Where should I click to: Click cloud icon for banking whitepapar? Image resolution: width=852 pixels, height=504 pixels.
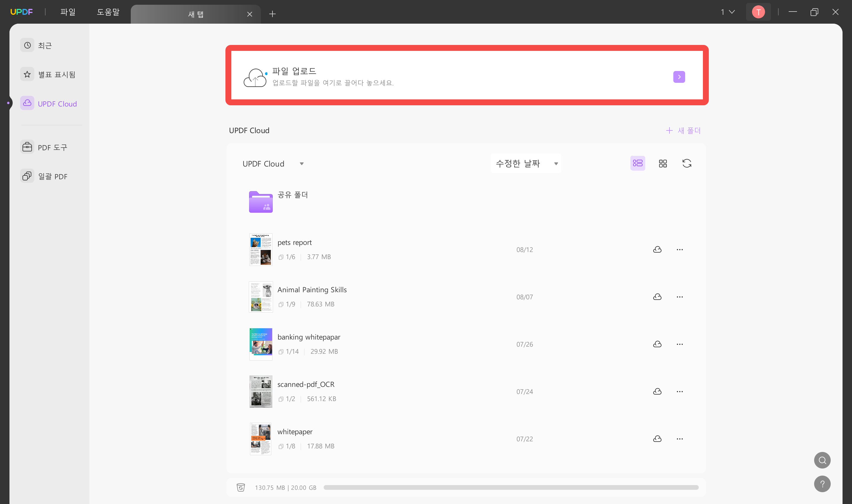click(x=657, y=344)
